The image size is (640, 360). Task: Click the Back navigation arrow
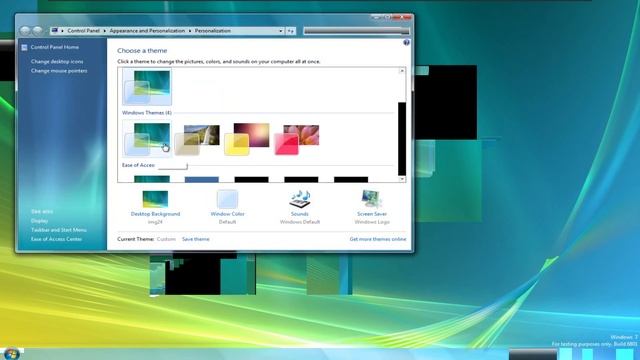25,31
